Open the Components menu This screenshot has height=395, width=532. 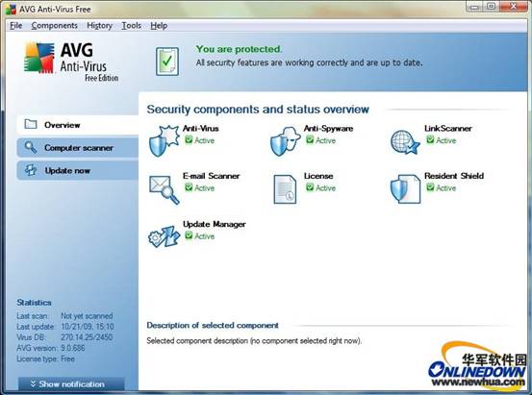[x=54, y=26]
